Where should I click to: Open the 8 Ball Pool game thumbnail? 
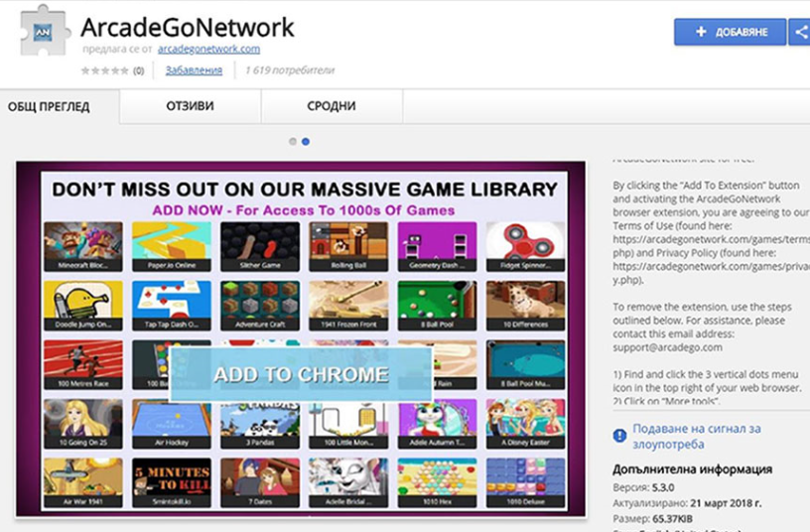[x=437, y=306]
